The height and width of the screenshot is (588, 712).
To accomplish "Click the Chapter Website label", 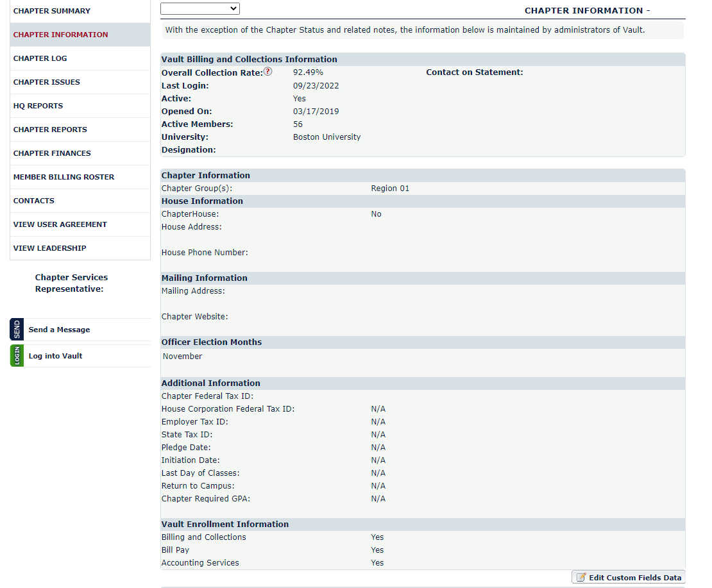I will pos(194,317).
